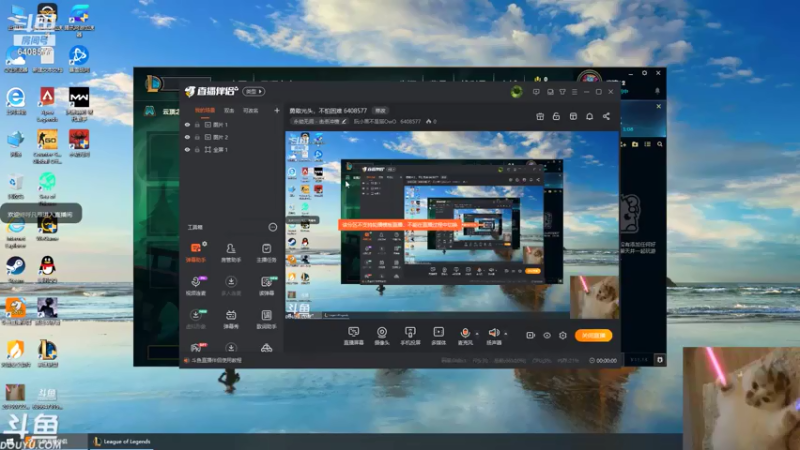Image resolution: width=800 pixels, height=450 pixels.
Task: Add 摄像头 camera source
Action: [x=382, y=336]
